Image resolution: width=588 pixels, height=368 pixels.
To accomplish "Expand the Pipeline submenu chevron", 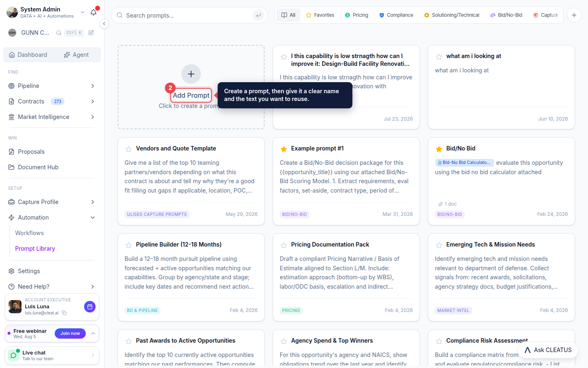I will [93, 86].
